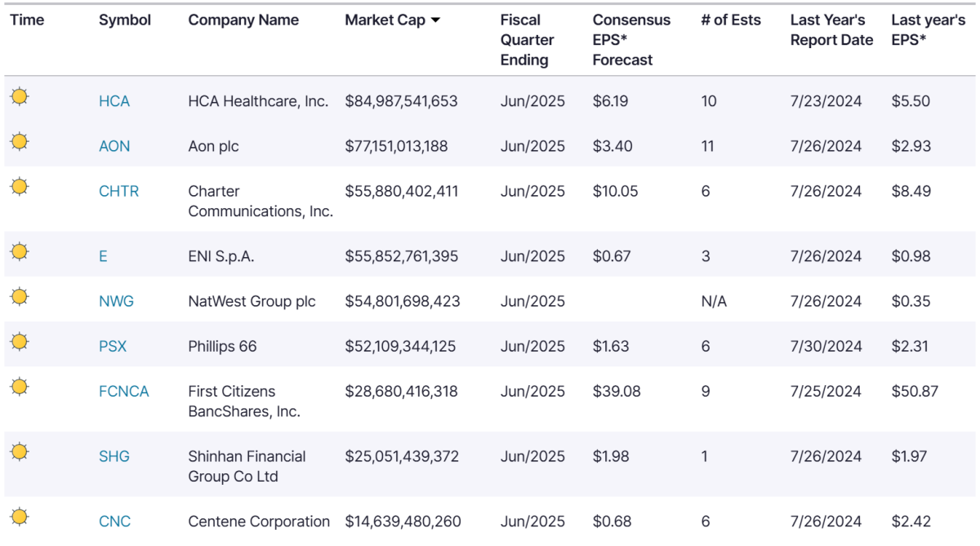Click the Time column header

click(27, 20)
